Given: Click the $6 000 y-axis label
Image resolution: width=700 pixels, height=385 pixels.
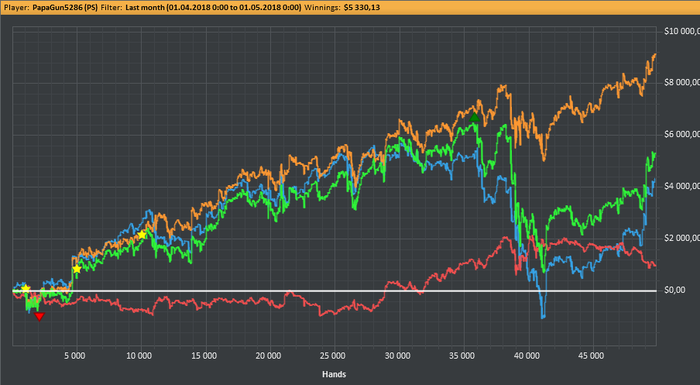Looking at the screenshot, I should 682,134.
